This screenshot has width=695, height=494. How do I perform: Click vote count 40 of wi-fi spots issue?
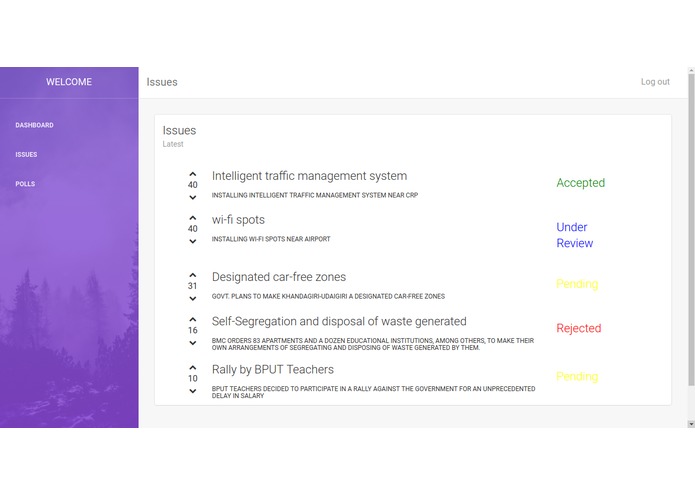coord(192,229)
